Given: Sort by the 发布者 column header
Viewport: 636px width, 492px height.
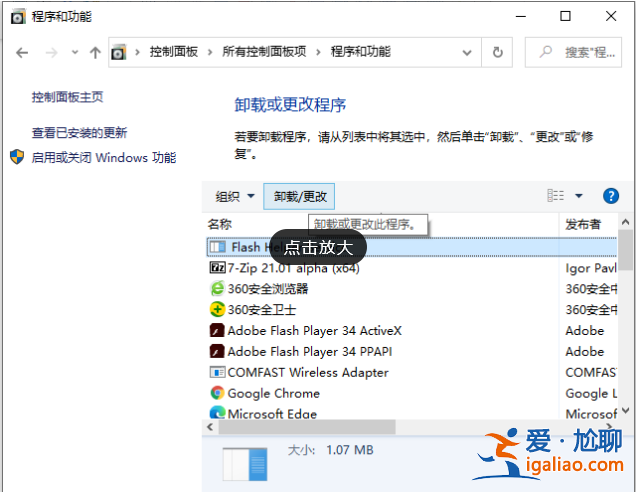Looking at the screenshot, I should pos(583,224).
